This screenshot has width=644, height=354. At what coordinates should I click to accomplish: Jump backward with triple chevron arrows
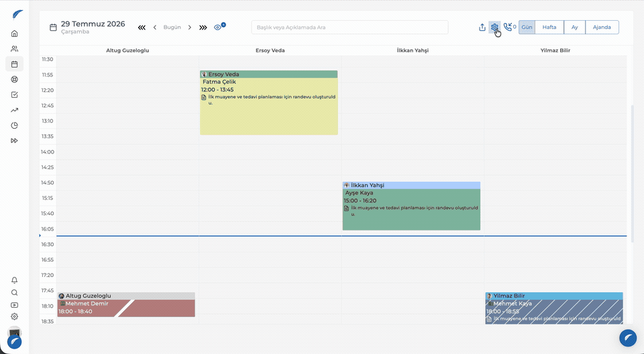click(x=142, y=27)
